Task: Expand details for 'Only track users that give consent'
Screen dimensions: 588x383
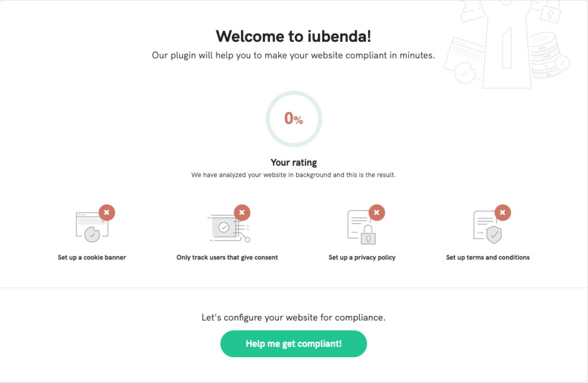Action: 227,257
